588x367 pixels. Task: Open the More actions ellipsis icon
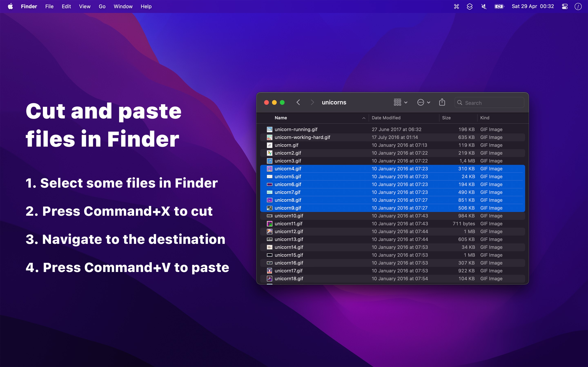coord(421,102)
